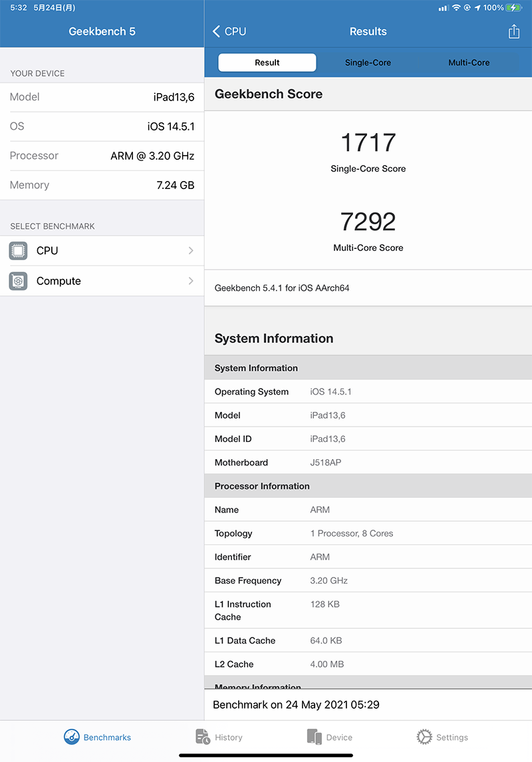Image resolution: width=532 pixels, height=762 pixels.
Task: Tap the Base Frequency value 3.20 GHz
Action: click(329, 581)
